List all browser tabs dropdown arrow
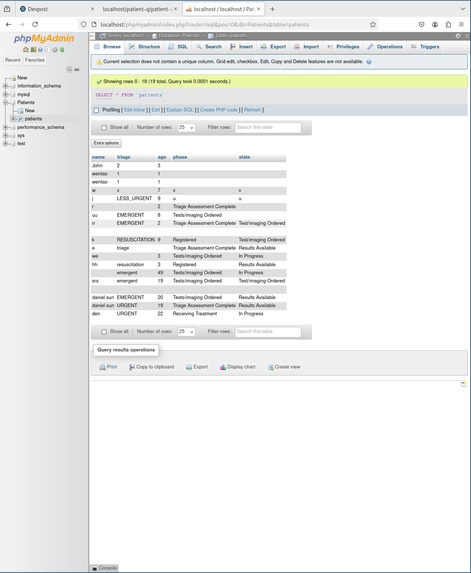This screenshot has height=573, width=471. coord(463,9)
